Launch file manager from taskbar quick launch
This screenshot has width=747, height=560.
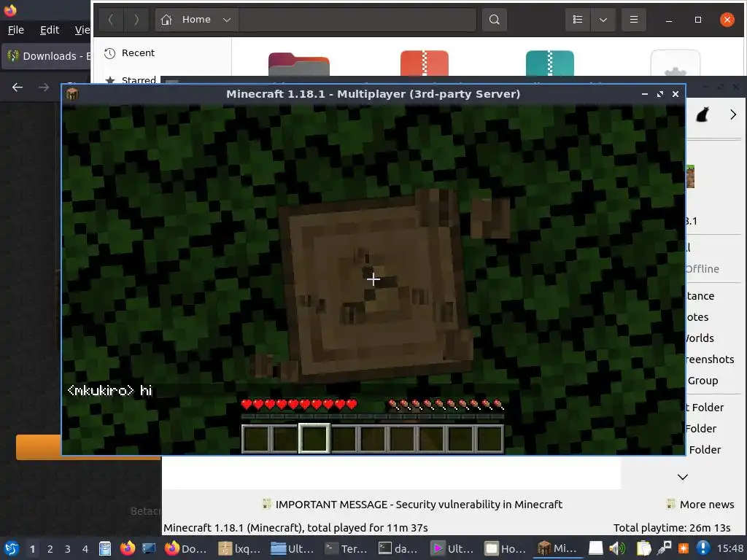point(105,548)
